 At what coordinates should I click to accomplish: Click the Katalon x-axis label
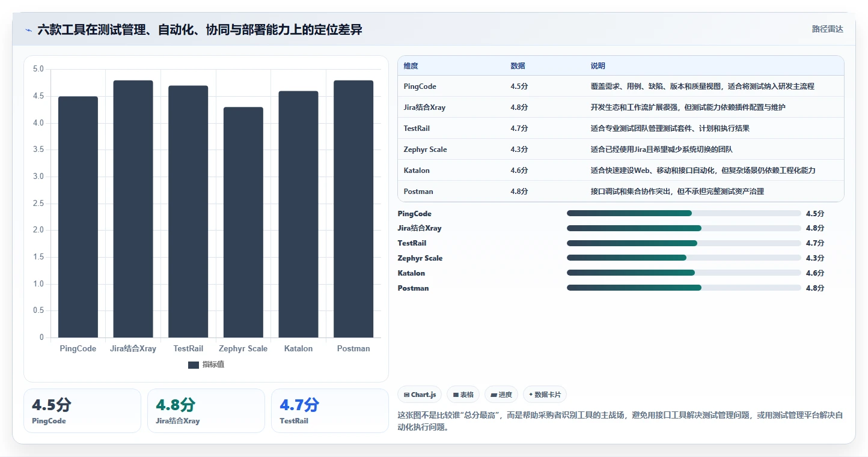point(298,348)
